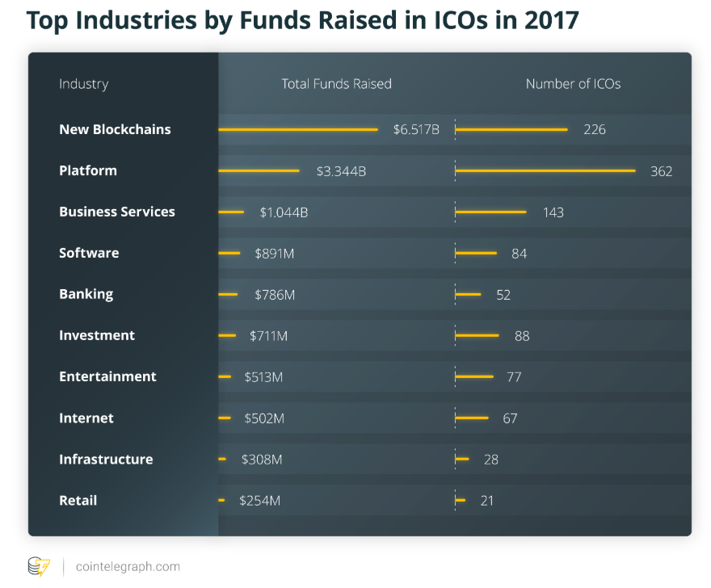Select the Industry column header
711x588 pixels.
coord(83,84)
